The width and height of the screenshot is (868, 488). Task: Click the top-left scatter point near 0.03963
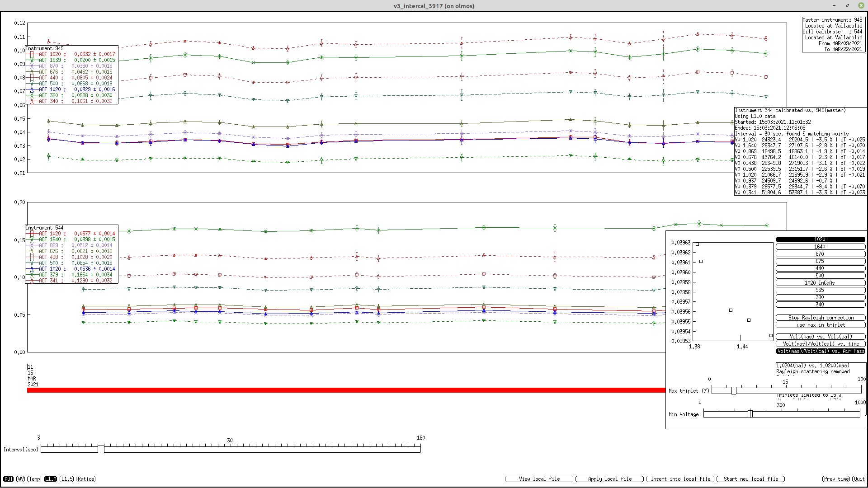click(x=697, y=244)
